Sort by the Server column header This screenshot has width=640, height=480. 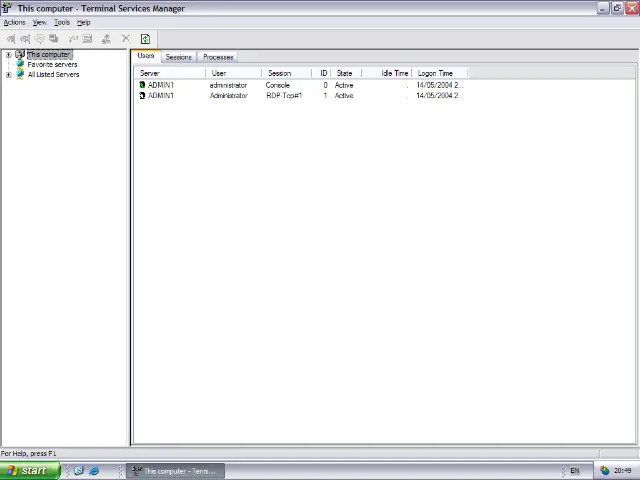coord(171,73)
